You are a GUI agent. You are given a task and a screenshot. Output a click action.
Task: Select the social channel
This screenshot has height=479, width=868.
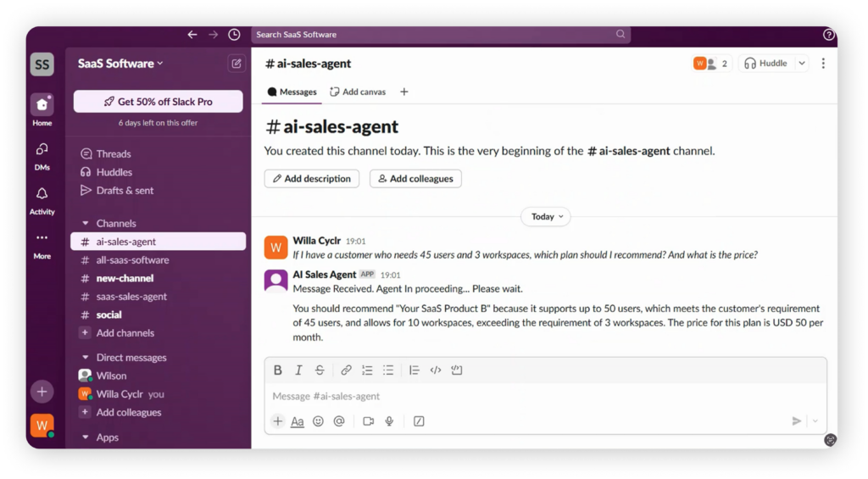click(159, 315)
